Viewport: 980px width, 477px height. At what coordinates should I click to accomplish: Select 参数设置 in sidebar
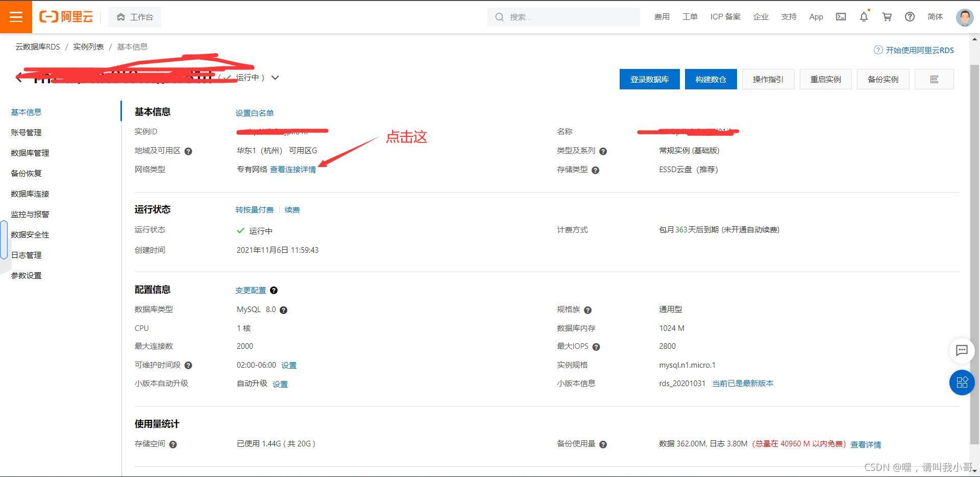[x=27, y=275]
